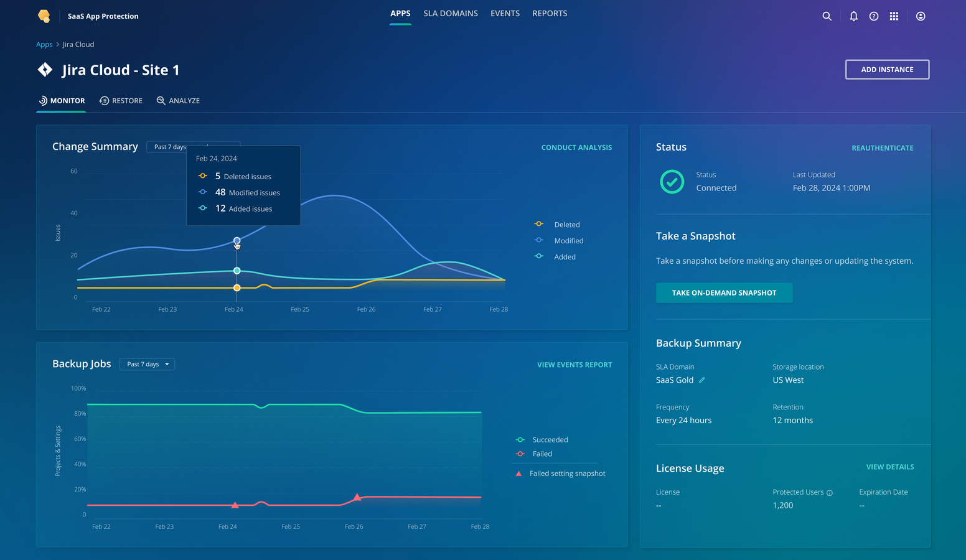Image resolution: width=966 pixels, height=560 pixels.
Task: Click the Protected Users info icon
Action: coord(830,493)
